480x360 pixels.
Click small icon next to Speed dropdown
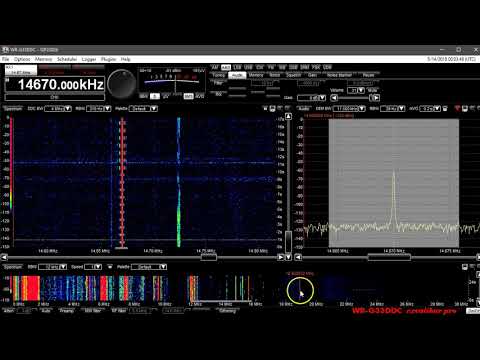[110, 267]
